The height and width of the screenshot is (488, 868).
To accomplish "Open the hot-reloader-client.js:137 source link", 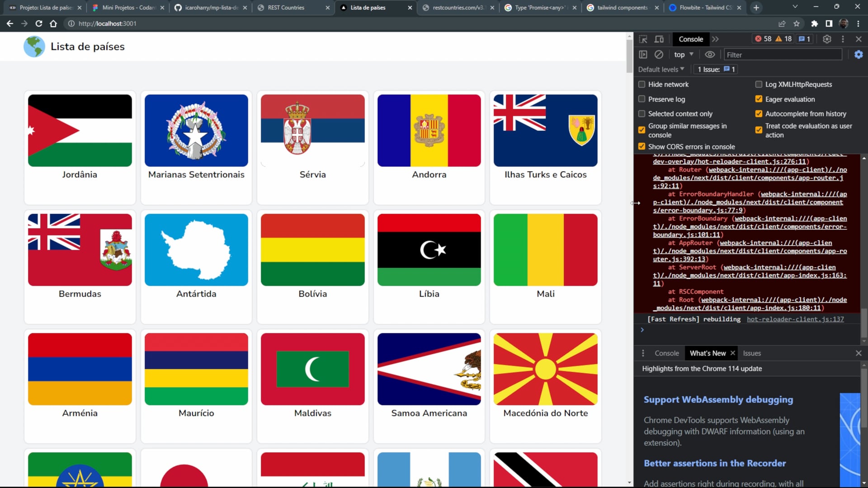I will [795, 319].
